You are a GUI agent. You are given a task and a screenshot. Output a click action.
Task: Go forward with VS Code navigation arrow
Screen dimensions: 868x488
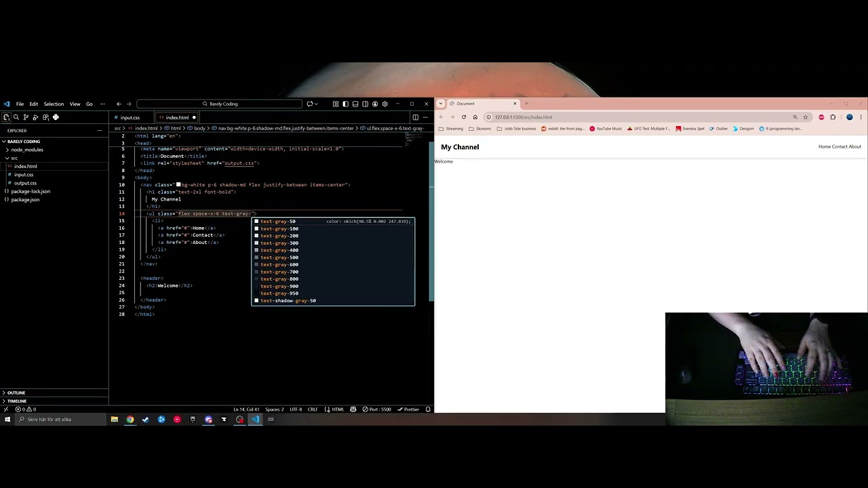[x=129, y=104]
